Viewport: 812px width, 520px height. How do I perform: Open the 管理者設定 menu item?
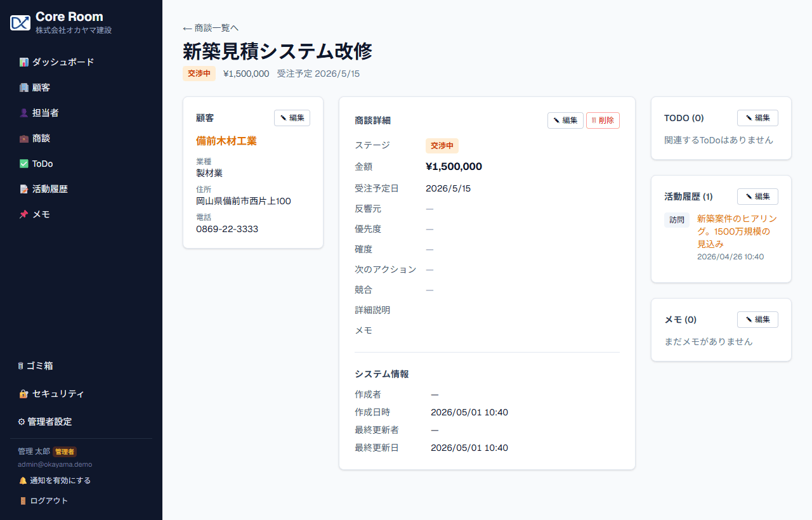tap(81, 422)
